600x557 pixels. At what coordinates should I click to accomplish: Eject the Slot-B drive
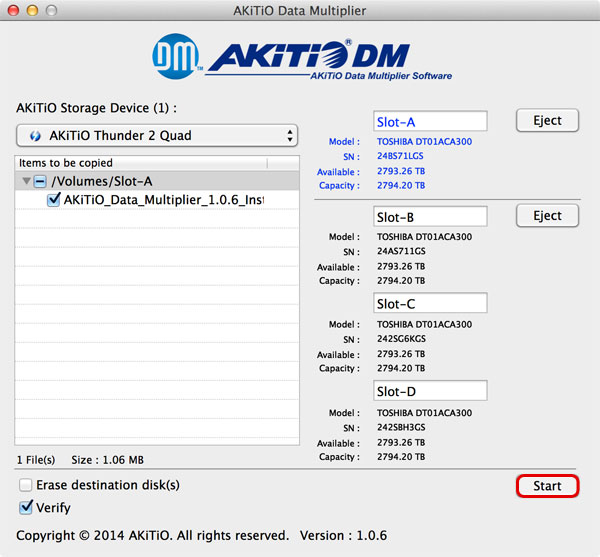tap(547, 216)
